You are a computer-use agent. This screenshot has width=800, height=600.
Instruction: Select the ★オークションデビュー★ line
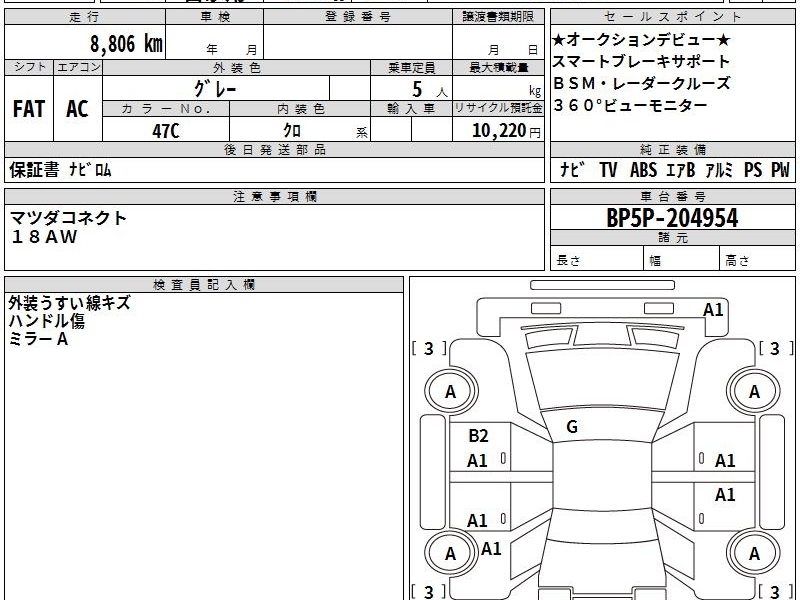(x=641, y=40)
